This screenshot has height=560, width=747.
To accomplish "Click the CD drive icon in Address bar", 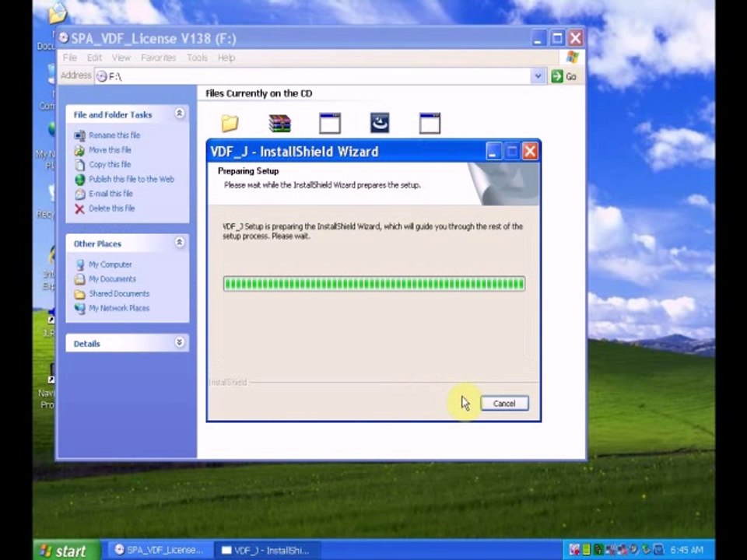I will point(101,76).
